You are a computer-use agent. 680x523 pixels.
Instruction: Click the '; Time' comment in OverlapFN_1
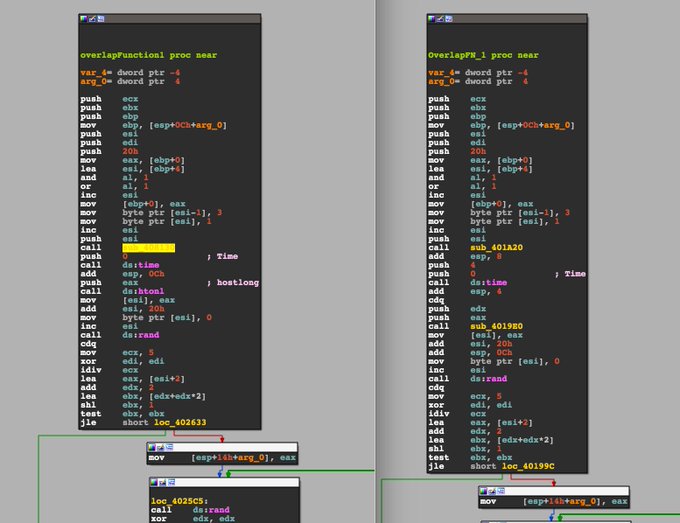point(570,274)
